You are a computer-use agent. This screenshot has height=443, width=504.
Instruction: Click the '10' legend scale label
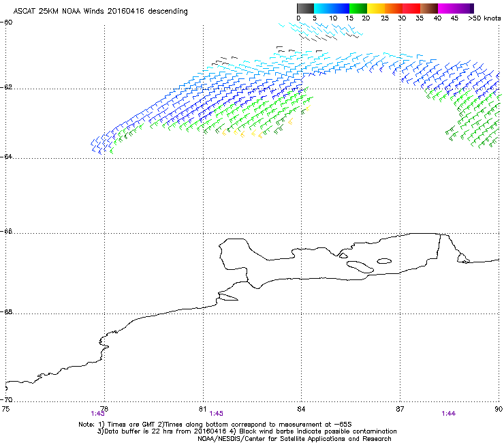tap(333, 18)
